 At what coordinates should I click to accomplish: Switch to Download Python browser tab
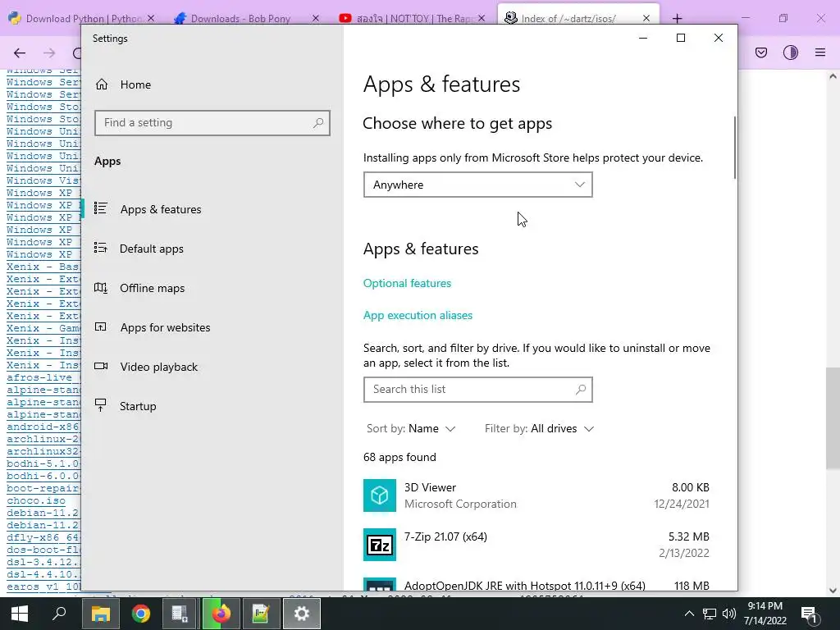coord(83,18)
